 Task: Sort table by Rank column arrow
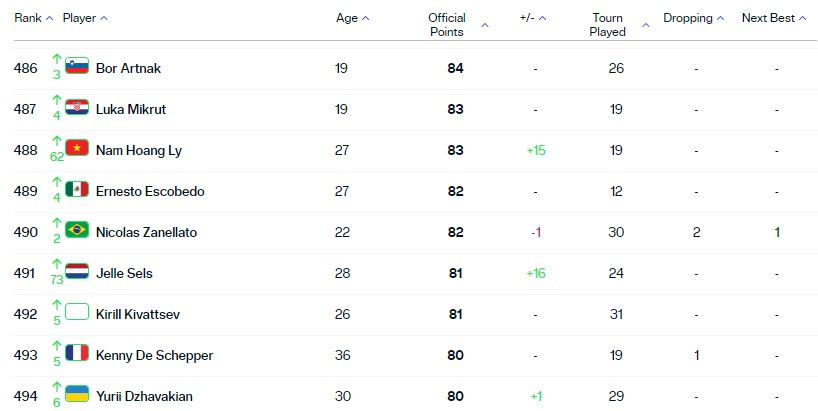click(50, 18)
